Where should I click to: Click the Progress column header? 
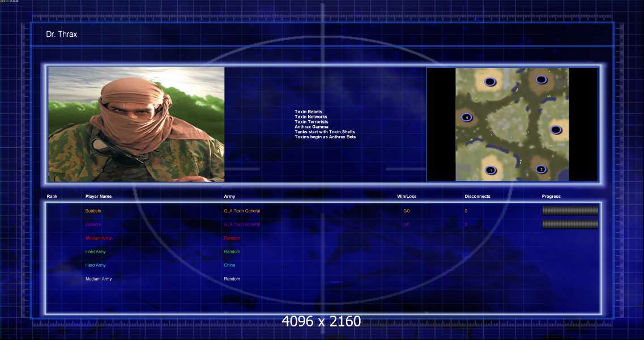click(x=551, y=197)
